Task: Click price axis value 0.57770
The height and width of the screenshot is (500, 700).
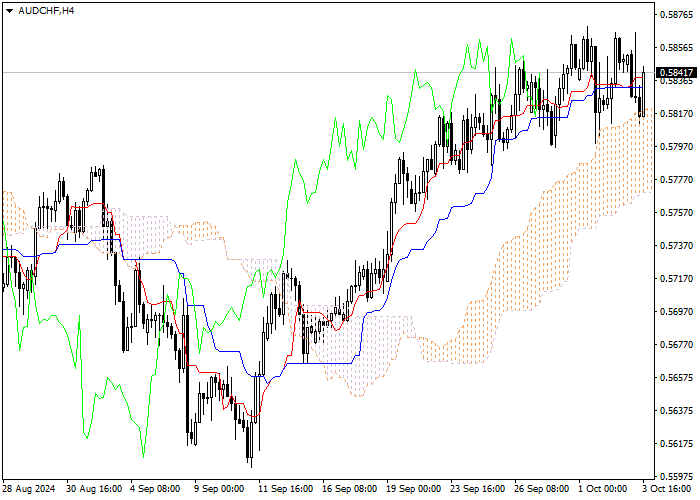Action: pos(677,180)
